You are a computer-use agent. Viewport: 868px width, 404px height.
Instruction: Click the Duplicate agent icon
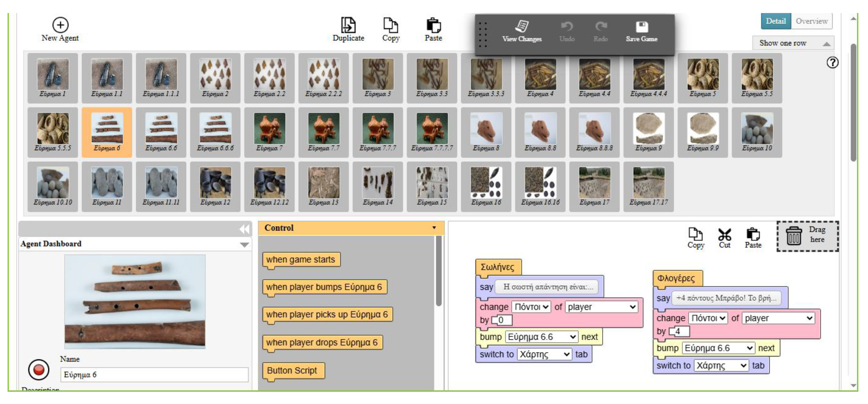pyautogui.click(x=348, y=26)
